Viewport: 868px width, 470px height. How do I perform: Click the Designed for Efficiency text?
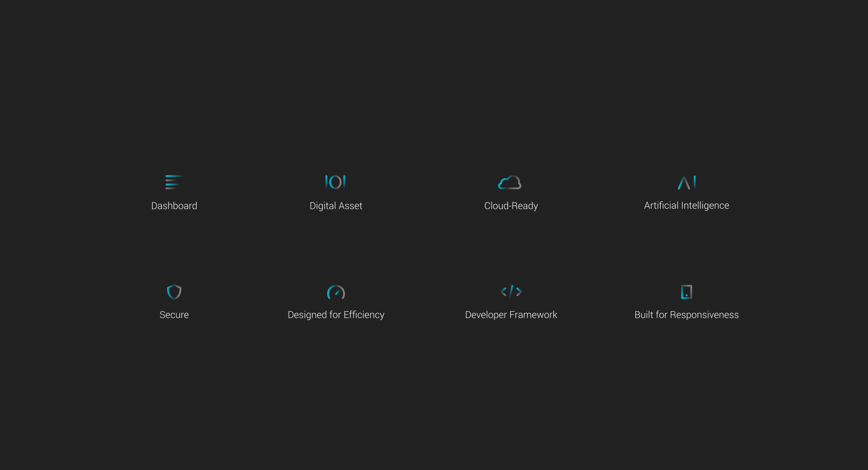coord(336,314)
